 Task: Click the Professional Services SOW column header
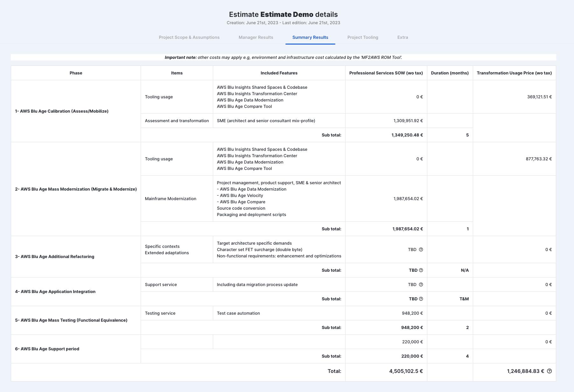[386, 73]
